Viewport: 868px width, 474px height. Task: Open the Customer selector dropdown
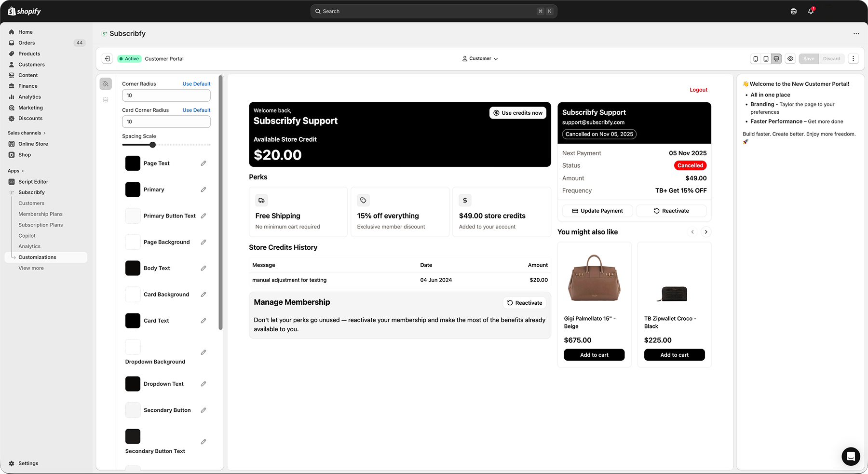pyautogui.click(x=480, y=58)
